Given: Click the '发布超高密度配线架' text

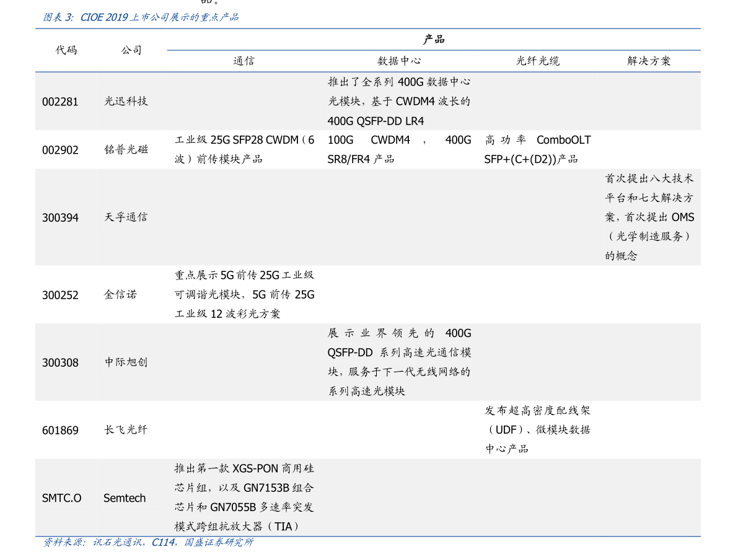Looking at the screenshot, I should pos(537,411).
